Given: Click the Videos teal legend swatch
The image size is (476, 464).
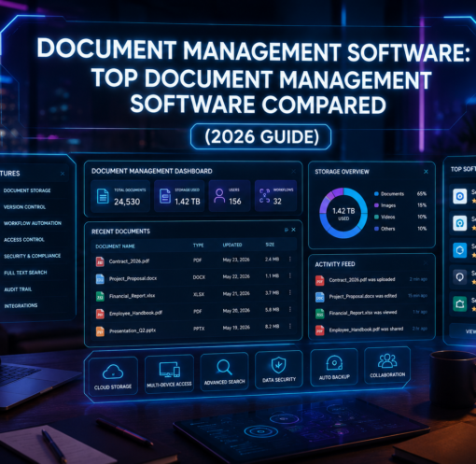Looking at the screenshot, I should click(376, 217).
